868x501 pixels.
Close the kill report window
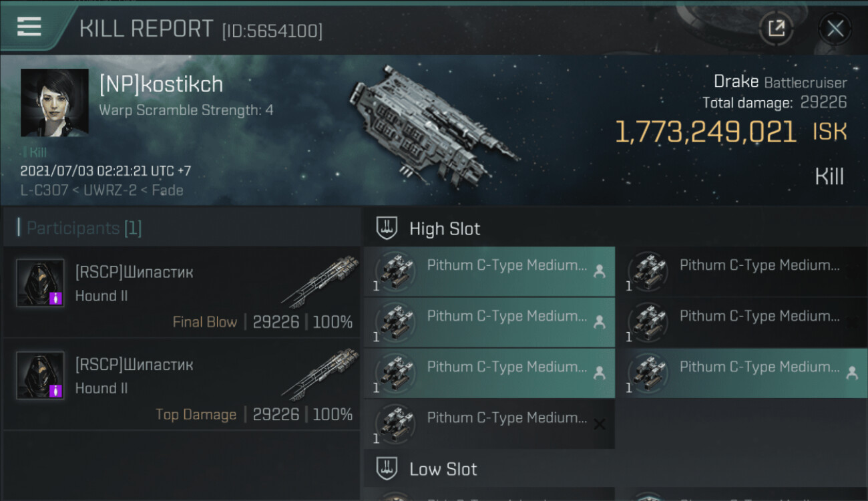[835, 28]
